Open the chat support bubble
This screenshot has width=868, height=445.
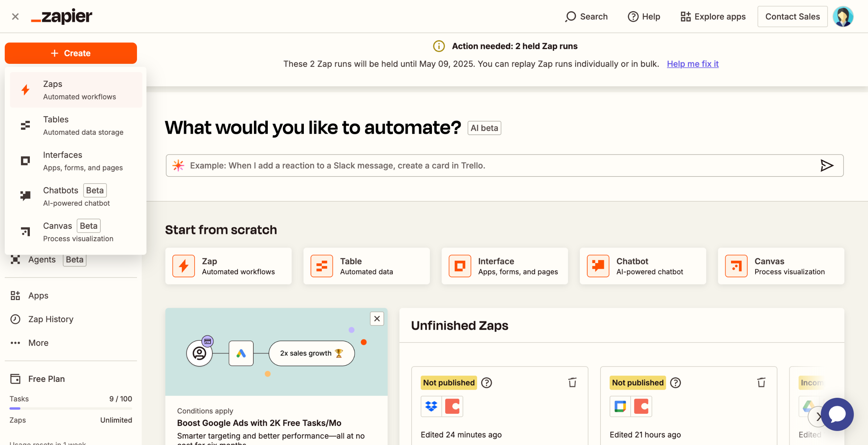pos(837,414)
